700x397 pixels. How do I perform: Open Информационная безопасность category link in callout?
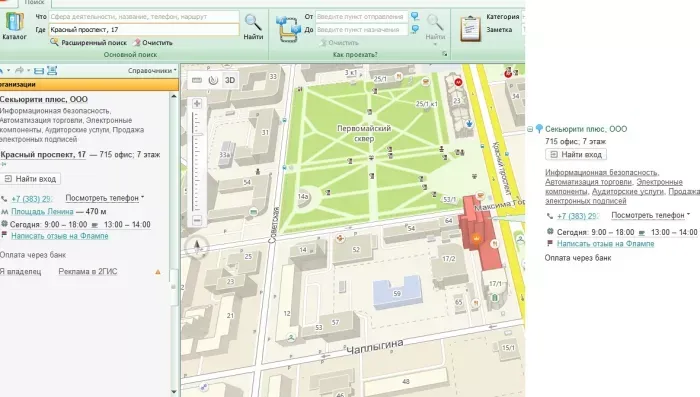coord(601,172)
